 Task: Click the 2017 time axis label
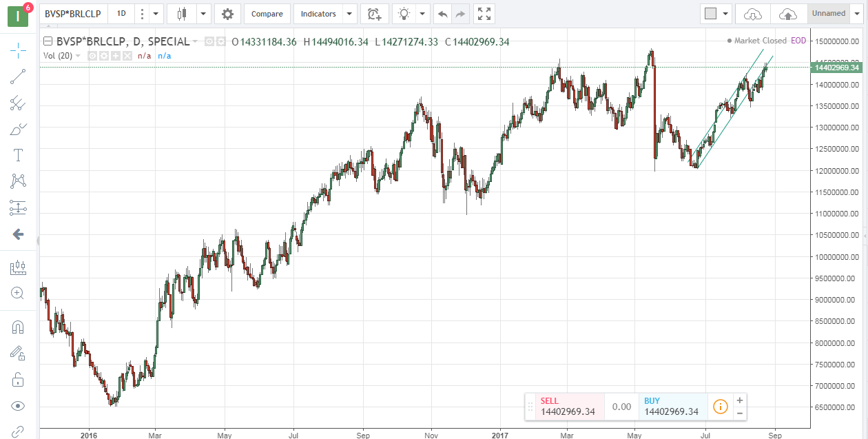click(x=499, y=435)
